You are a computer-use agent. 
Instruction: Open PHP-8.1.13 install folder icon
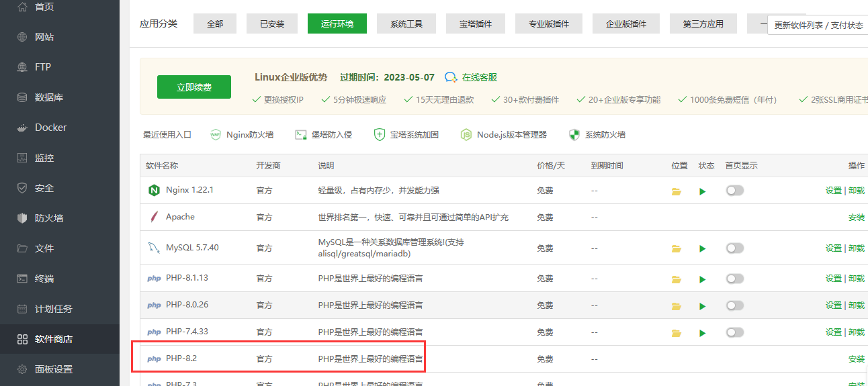(677, 279)
